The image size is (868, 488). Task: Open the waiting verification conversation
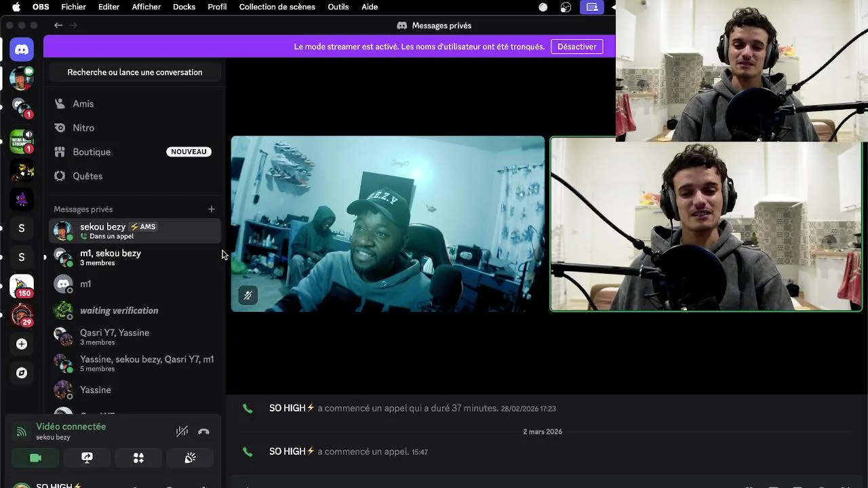pyautogui.click(x=135, y=310)
